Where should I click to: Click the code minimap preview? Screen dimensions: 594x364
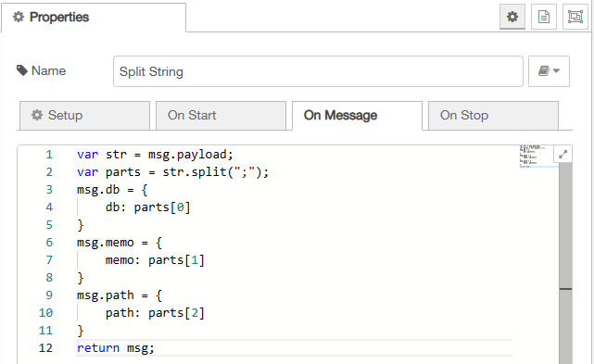537,156
